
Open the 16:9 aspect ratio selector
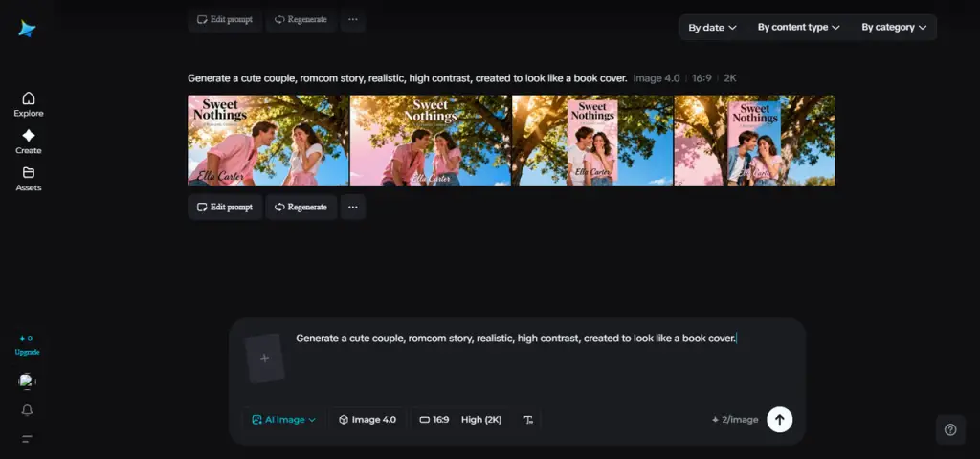click(x=434, y=420)
